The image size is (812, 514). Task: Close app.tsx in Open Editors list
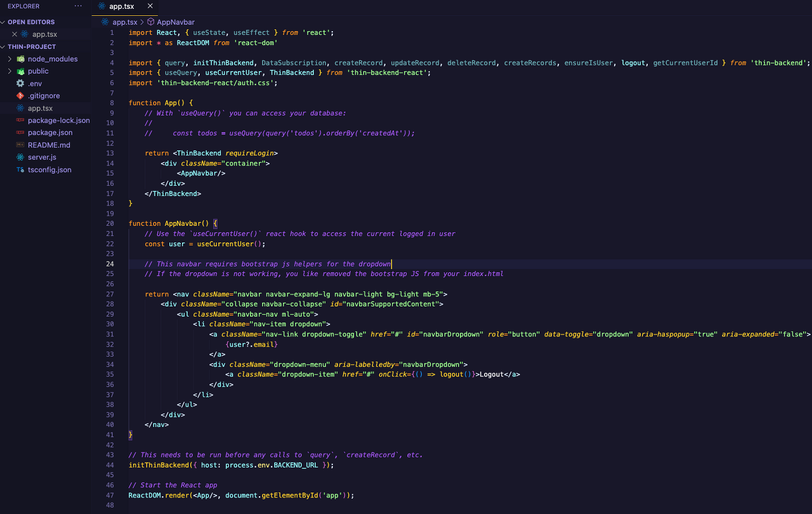pyautogui.click(x=15, y=34)
